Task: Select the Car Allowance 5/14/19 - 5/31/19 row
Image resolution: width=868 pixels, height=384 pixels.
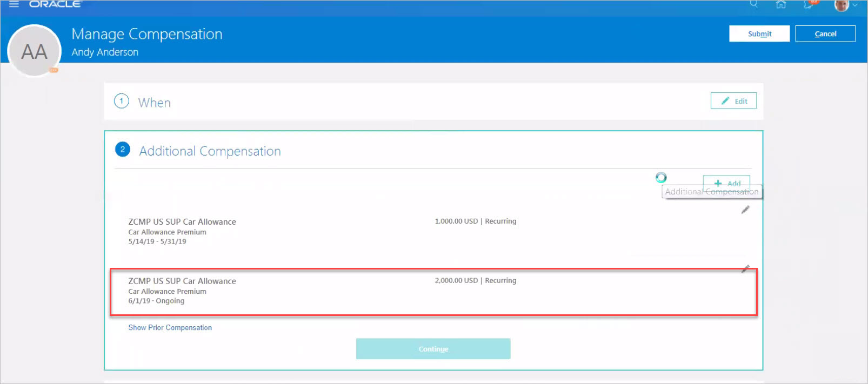Action: (x=433, y=231)
